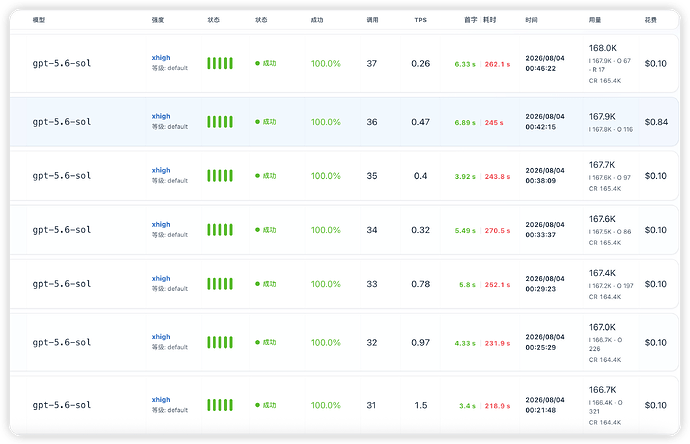Click the TPS value 1.5
This screenshot has height=444, width=690.
click(x=421, y=405)
